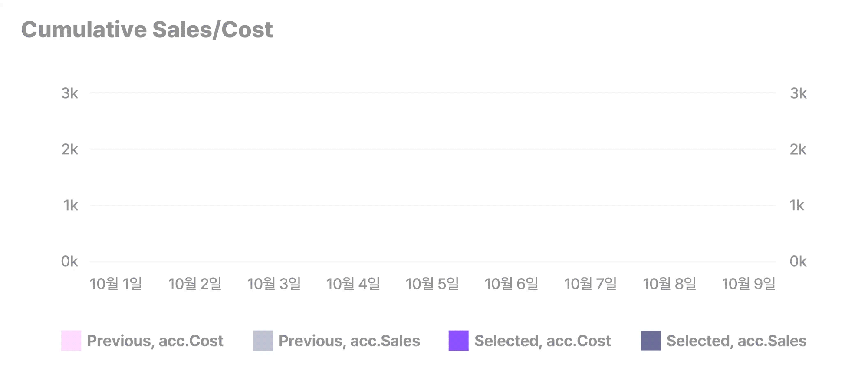Select the 10월 8일 date label
Image resolution: width=868 pixels, height=365 pixels.
pyautogui.click(x=670, y=284)
